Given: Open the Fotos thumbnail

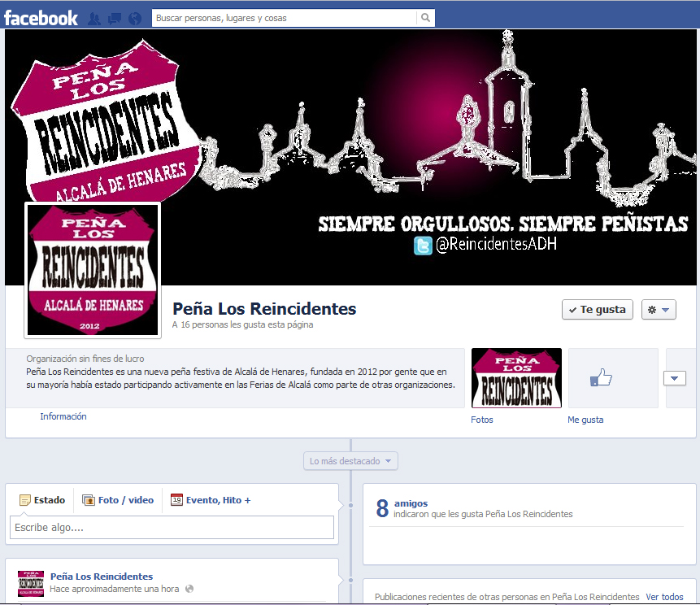Looking at the screenshot, I should 516,378.
